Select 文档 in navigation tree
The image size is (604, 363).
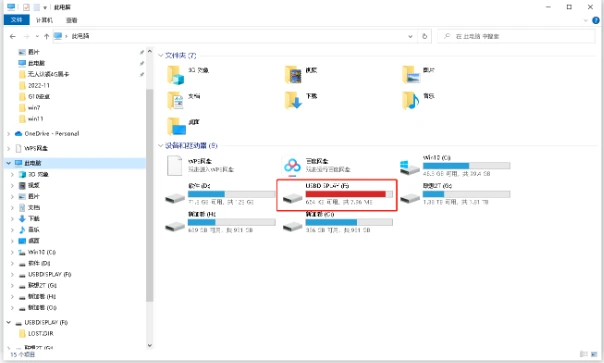point(29,208)
